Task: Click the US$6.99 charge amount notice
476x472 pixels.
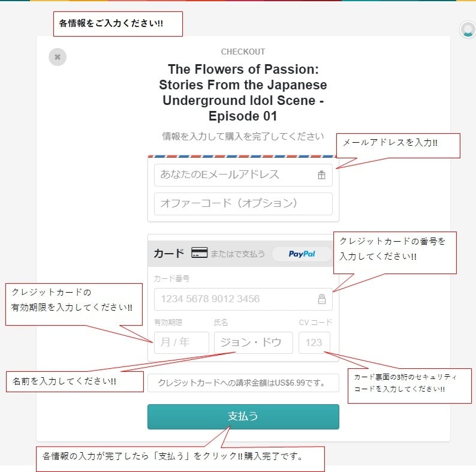Action: tap(243, 383)
